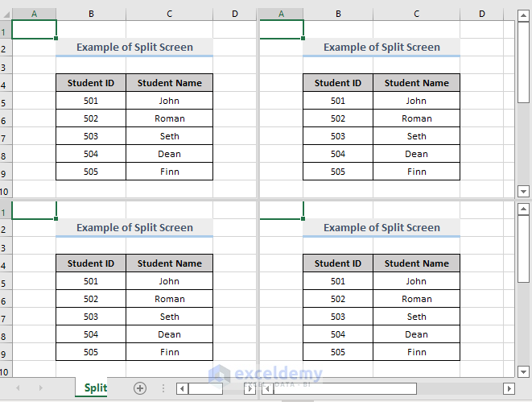The image size is (532, 402).
Task: Click the 'Dean' cell in upper-right pane
Action: (416, 154)
